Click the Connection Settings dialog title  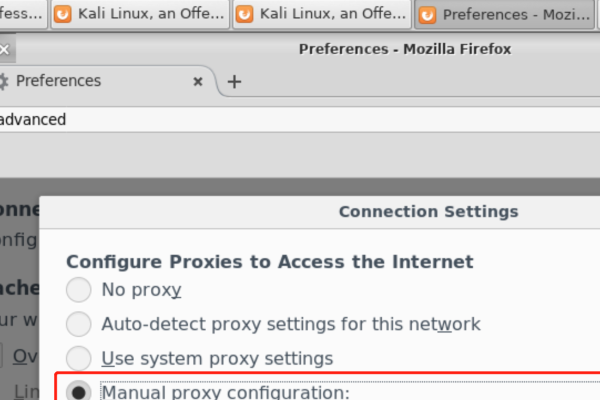click(428, 211)
